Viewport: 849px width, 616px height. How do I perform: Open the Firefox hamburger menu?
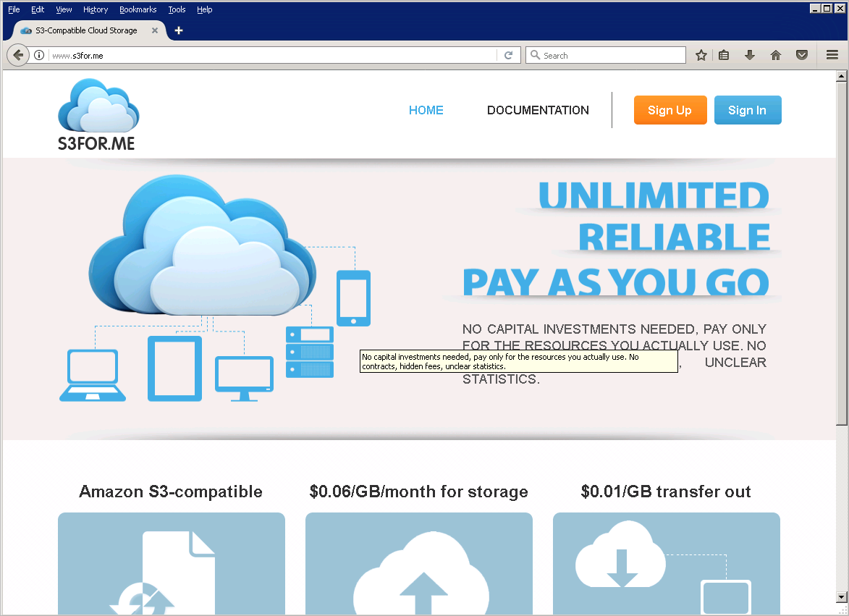832,55
